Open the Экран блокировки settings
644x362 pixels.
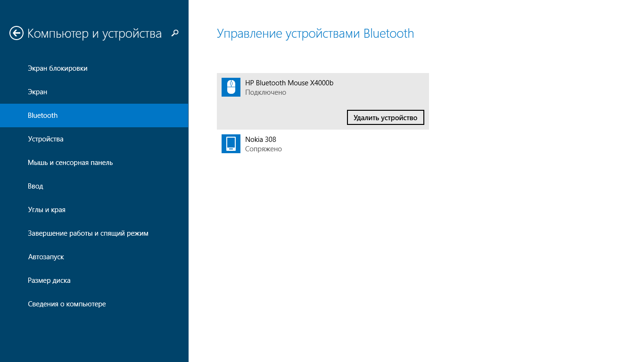[x=58, y=68]
